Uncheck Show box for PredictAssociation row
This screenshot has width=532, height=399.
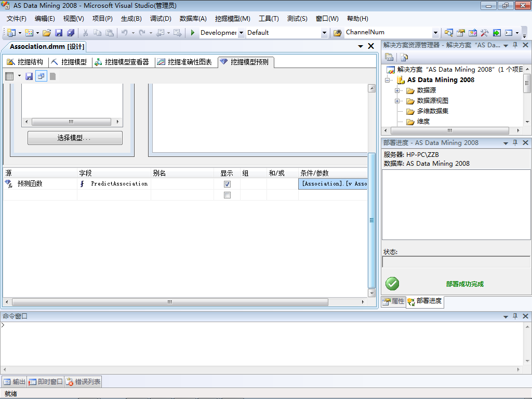coord(228,184)
